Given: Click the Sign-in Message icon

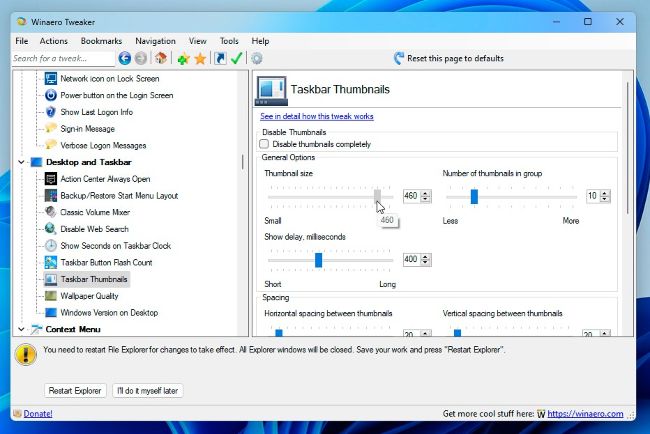Looking at the screenshot, I should coord(51,128).
